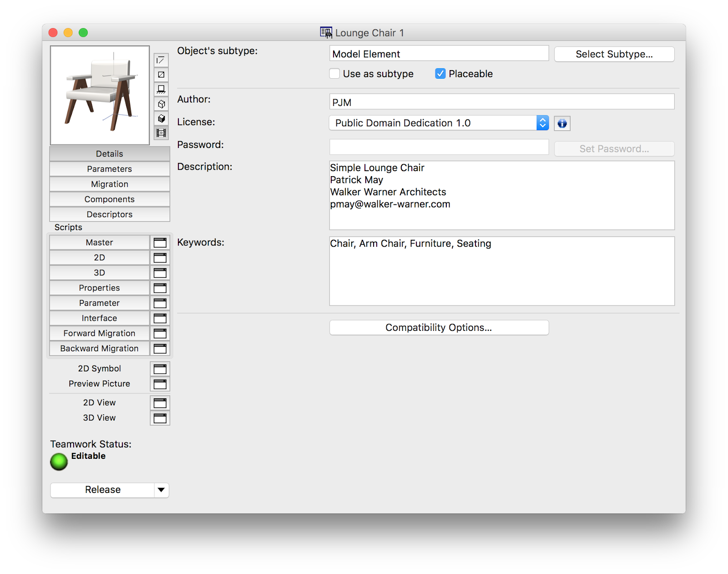This screenshot has height=574, width=728.
Task: Switch to the Parameters tab
Action: [110, 169]
